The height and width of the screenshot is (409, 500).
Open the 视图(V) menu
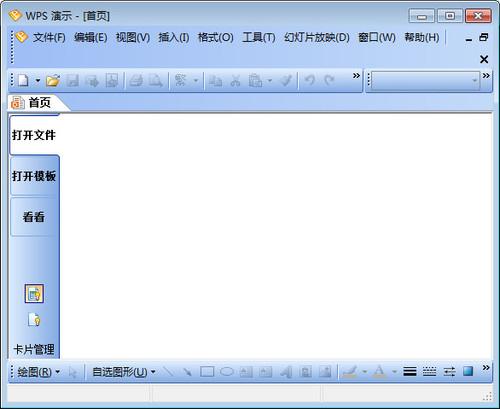pyautogui.click(x=133, y=37)
